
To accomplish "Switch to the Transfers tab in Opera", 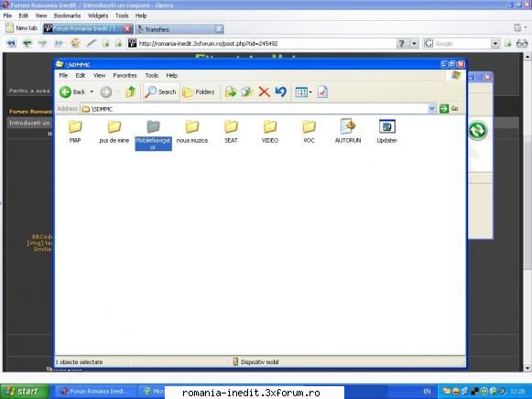I will 179,29.
